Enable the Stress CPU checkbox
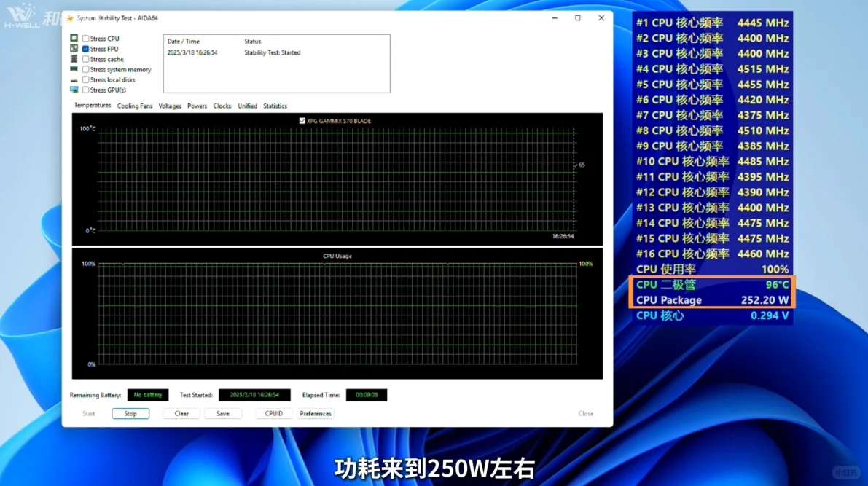 tap(86, 39)
